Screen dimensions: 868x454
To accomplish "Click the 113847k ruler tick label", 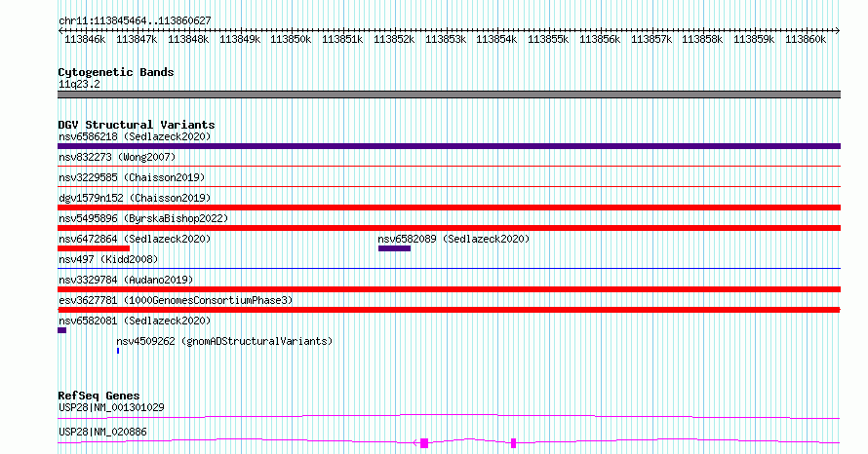I will pyautogui.click(x=137, y=40).
